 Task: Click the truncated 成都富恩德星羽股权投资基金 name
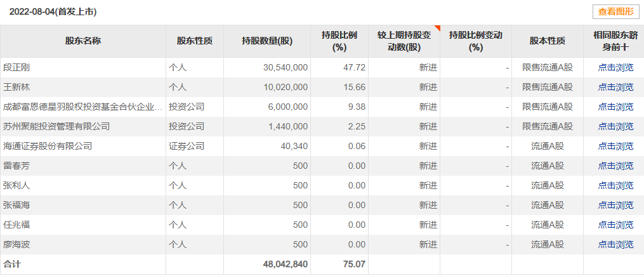point(82,107)
